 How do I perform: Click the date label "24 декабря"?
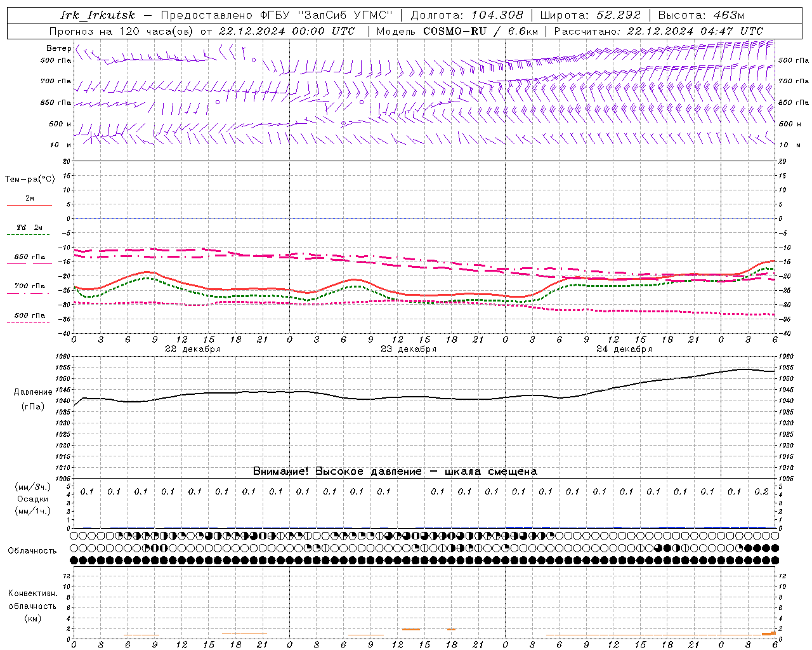(x=624, y=349)
